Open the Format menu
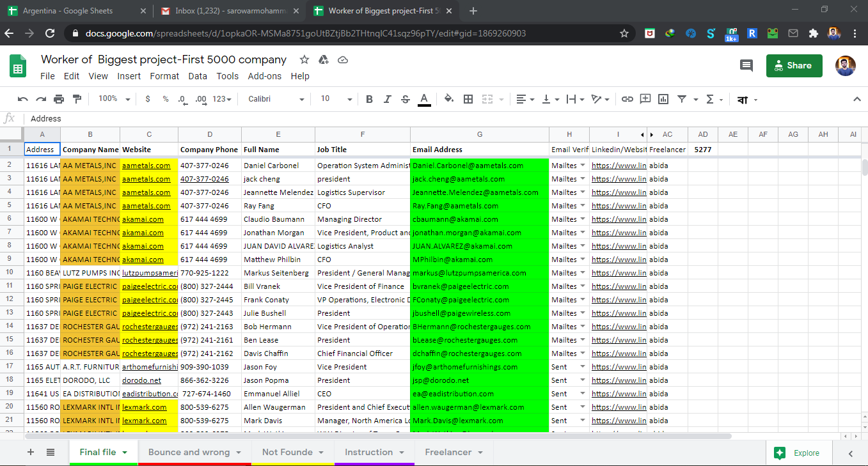The width and height of the screenshot is (868, 466). (x=164, y=75)
